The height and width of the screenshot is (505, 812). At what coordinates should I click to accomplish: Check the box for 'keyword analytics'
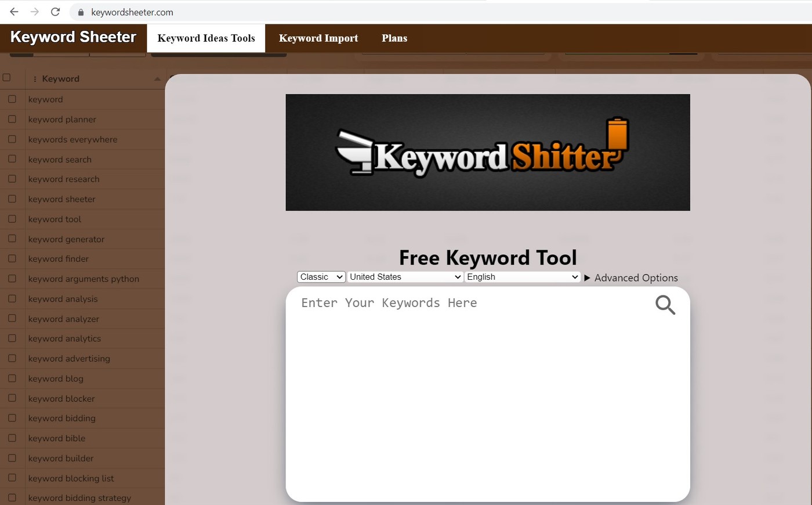click(12, 338)
